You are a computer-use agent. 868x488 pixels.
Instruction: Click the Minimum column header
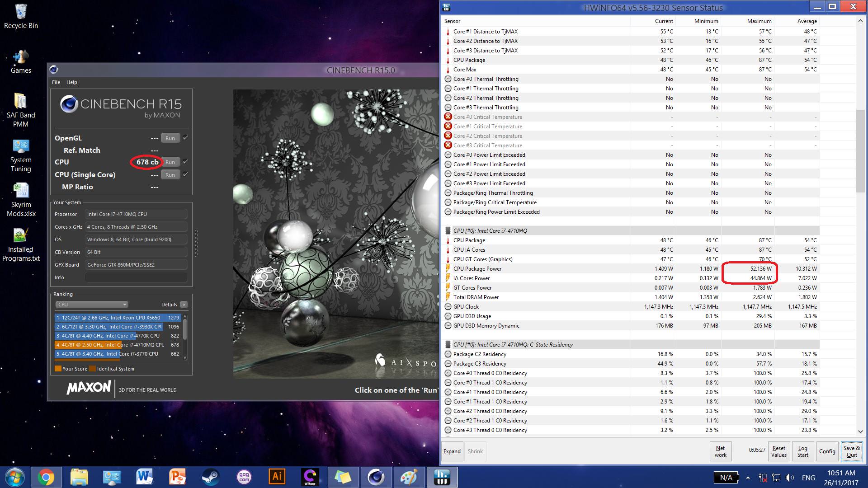click(x=698, y=21)
